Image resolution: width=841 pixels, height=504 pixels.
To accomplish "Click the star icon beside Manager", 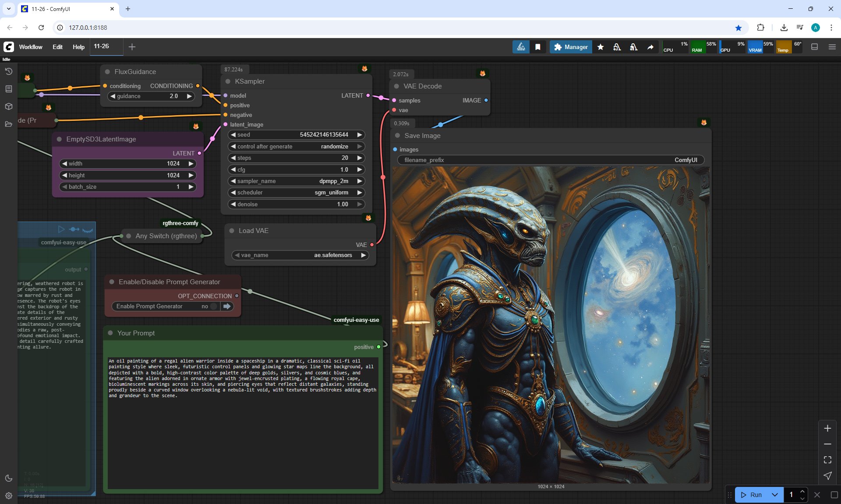I will (601, 47).
